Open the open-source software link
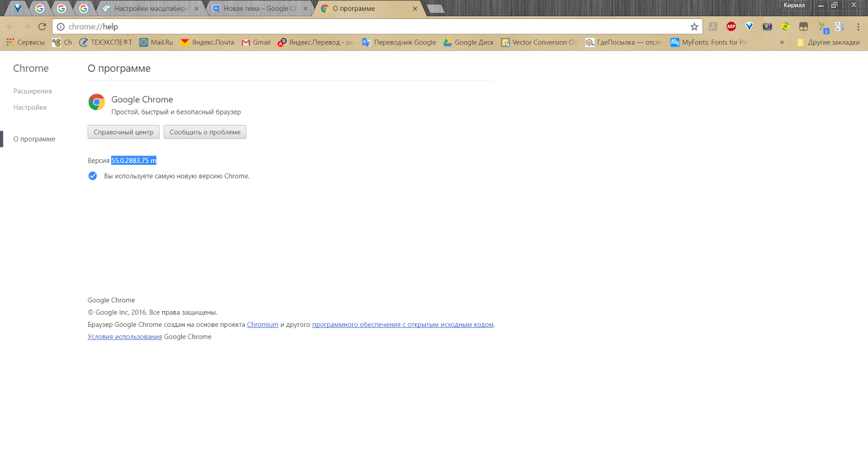The image size is (868, 465). 403,325
